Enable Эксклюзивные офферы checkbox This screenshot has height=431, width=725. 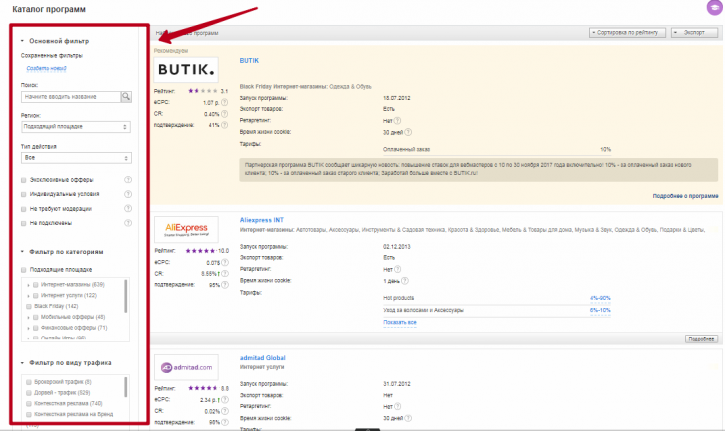(24, 180)
